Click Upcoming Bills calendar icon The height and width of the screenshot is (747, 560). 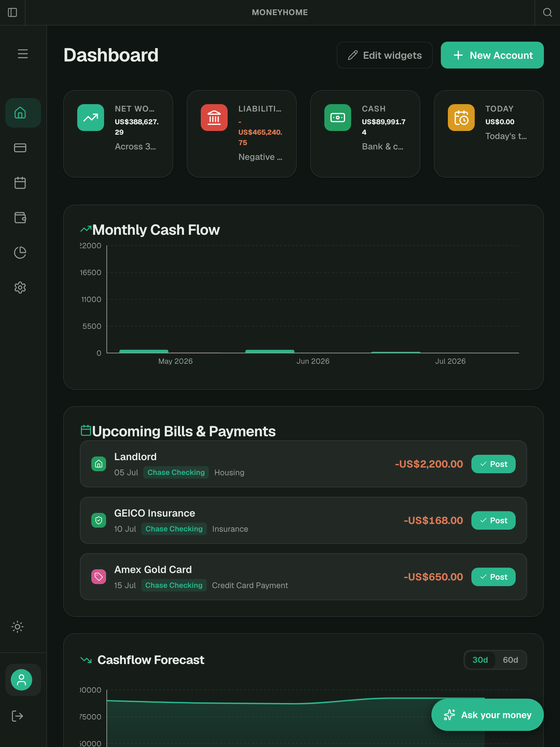click(x=86, y=431)
